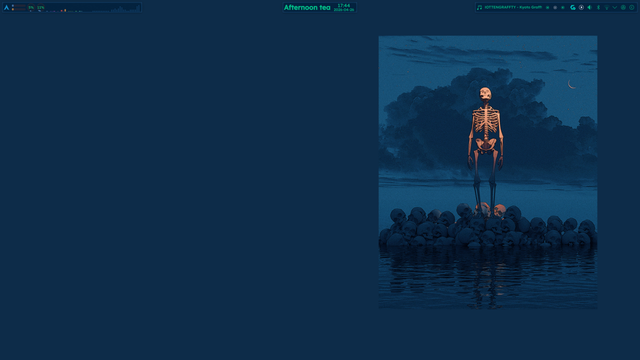Open the Wi-Fi network icon

pyautogui.click(x=607, y=7)
